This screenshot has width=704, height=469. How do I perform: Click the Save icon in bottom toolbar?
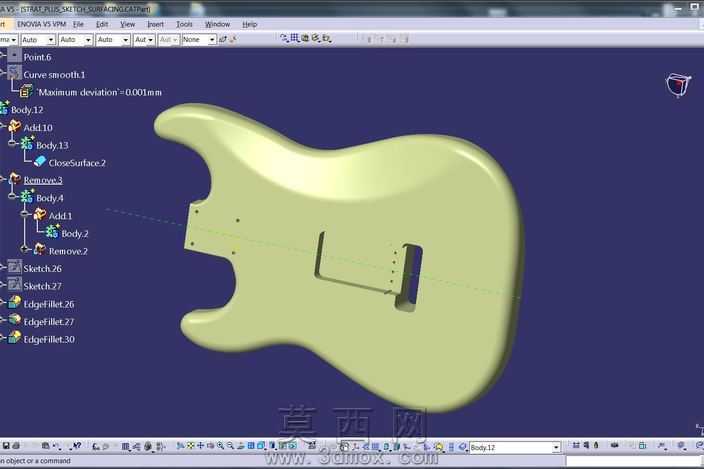tap(6, 446)
